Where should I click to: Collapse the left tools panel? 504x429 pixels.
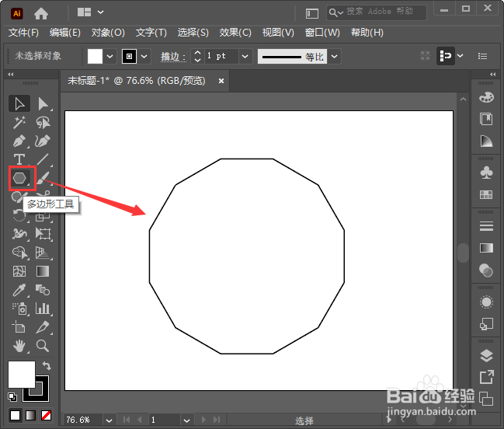pos(11,75)
